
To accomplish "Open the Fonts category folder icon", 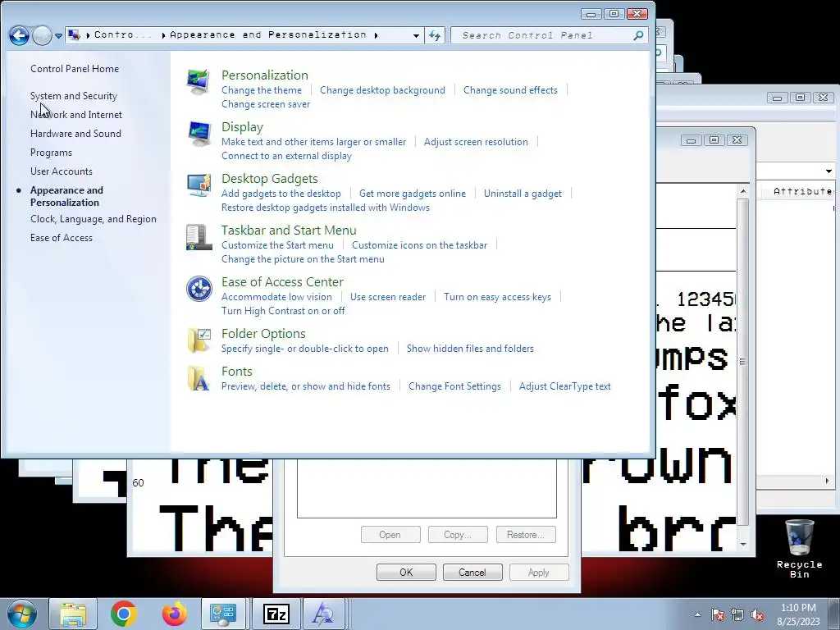I will [x=199, y=378].
